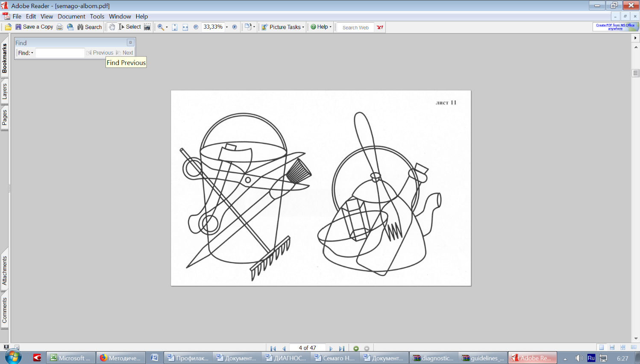Open the Help toolbar dropdown
Screen dimensions: 640x364
[x=321, y=27]
